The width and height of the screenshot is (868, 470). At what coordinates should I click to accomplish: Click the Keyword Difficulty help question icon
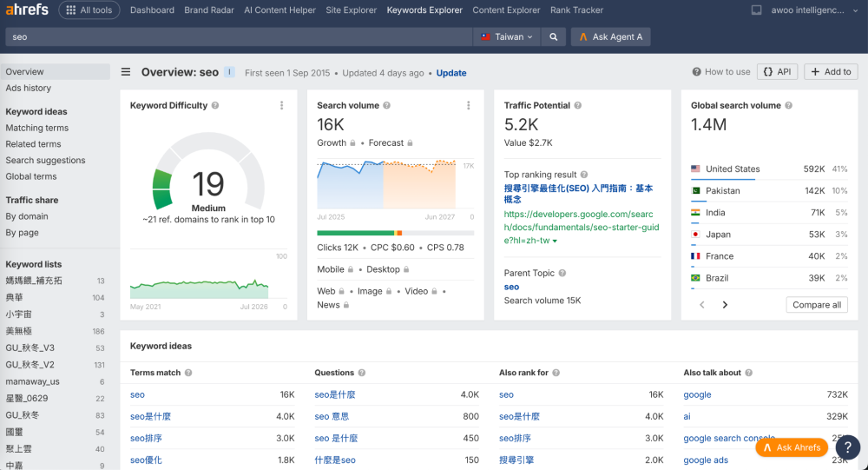215,105
